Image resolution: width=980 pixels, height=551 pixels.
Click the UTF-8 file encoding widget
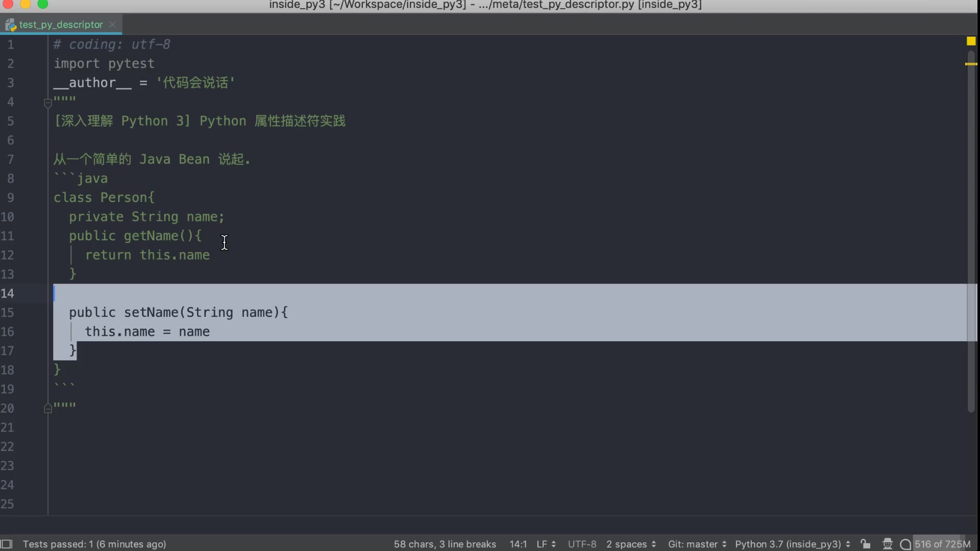pos(582,544)
